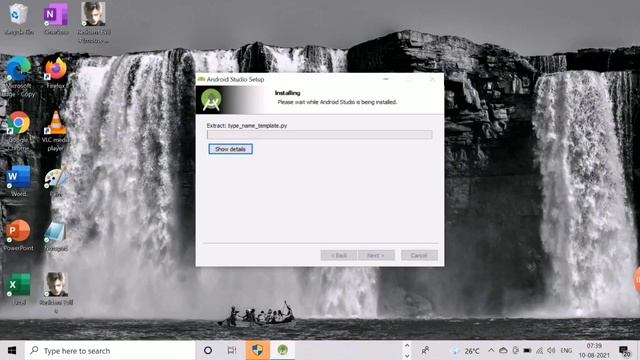Launch Firefox from the desktop
The width and height of the screenshot is (640, 360).
click(56, 73)
